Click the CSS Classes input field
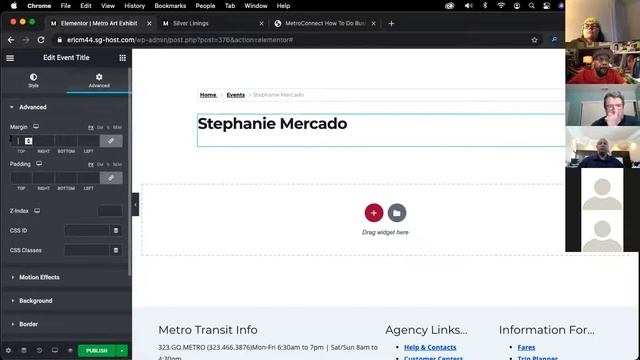The height and width of the screenshot is (360, 640). [x=87, y=250]
